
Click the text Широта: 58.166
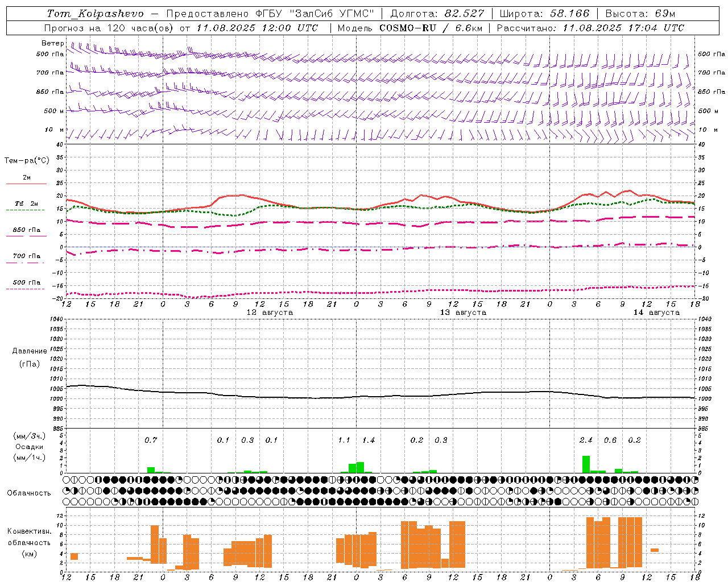coord(544,14)
